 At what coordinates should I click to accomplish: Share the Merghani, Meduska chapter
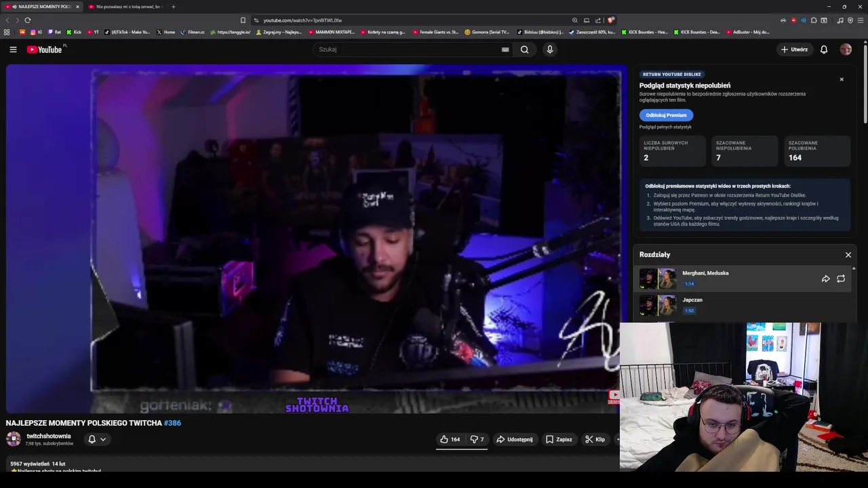click(825, 279)
